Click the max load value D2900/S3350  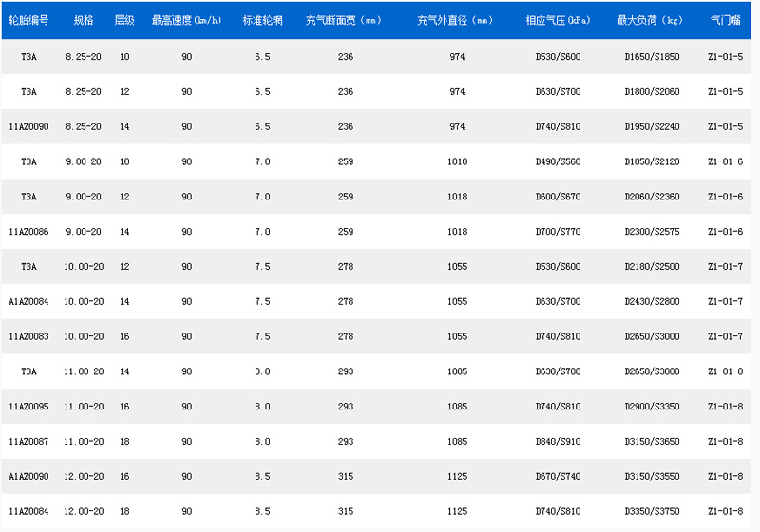pyautogui.click(x=652, y=407)
